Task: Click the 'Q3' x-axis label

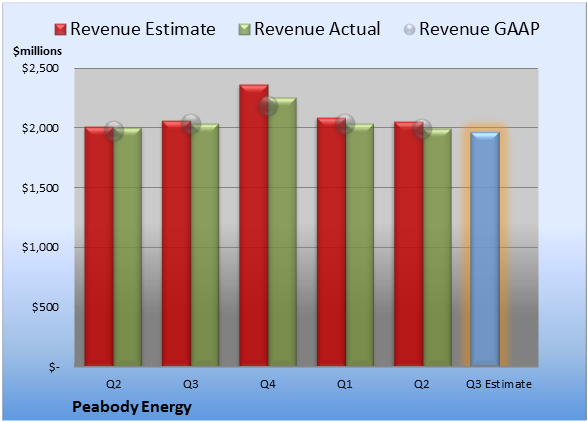Action: pyautogui.click(x=191, y=384)
